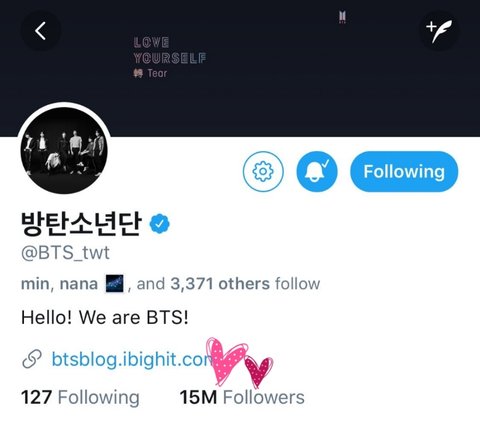Screen dimensions: 480x423
Task: Go back using the left arrow icon
Action: click(41, 31)
